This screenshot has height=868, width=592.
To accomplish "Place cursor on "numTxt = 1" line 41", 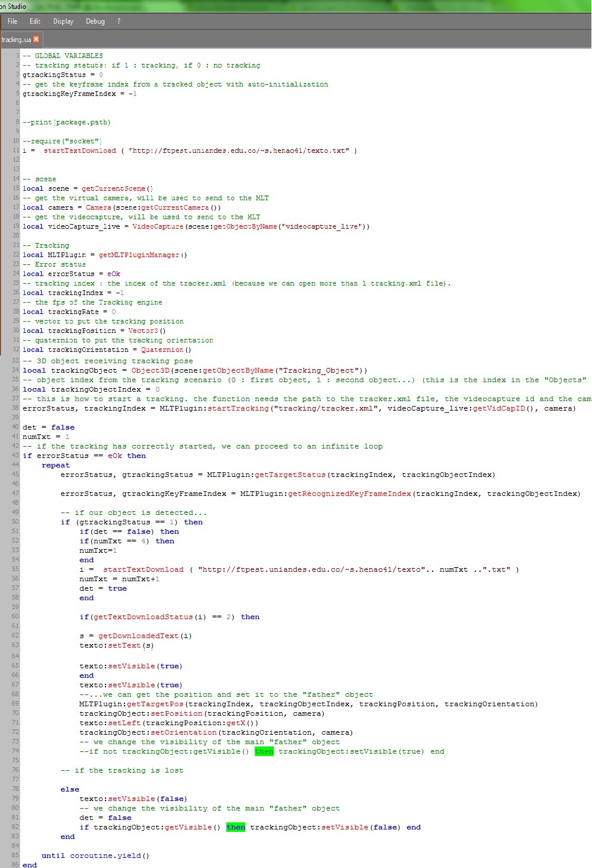I will pos(46,437).
